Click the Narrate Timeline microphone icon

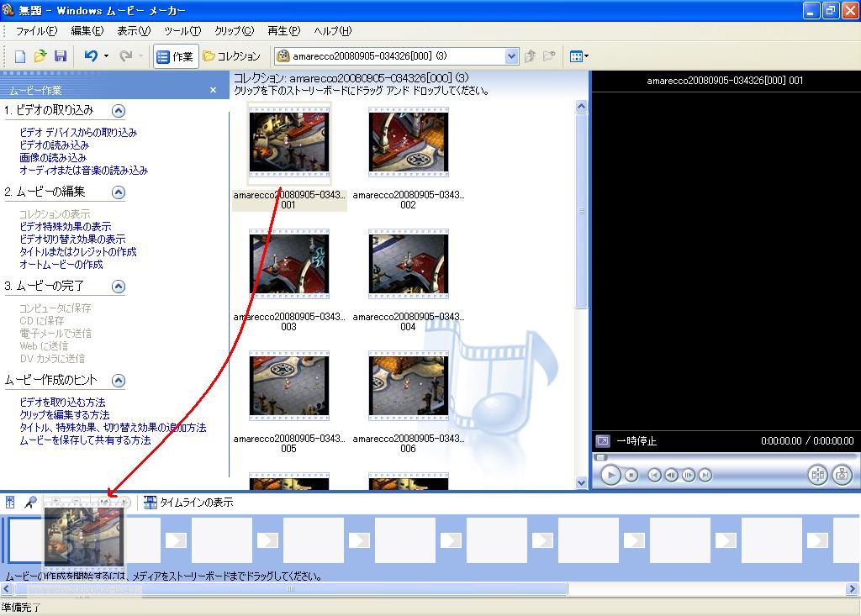point(31,503)
